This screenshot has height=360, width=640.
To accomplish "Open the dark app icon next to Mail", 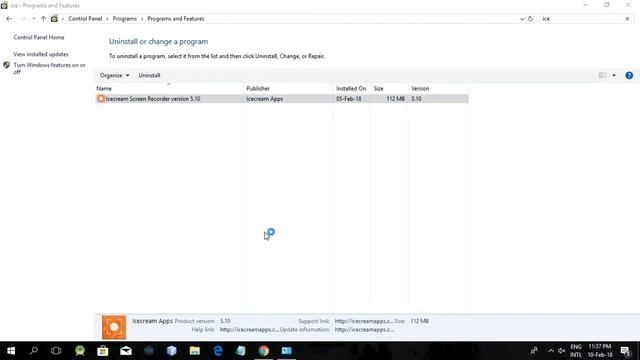I will pos(149,351).
